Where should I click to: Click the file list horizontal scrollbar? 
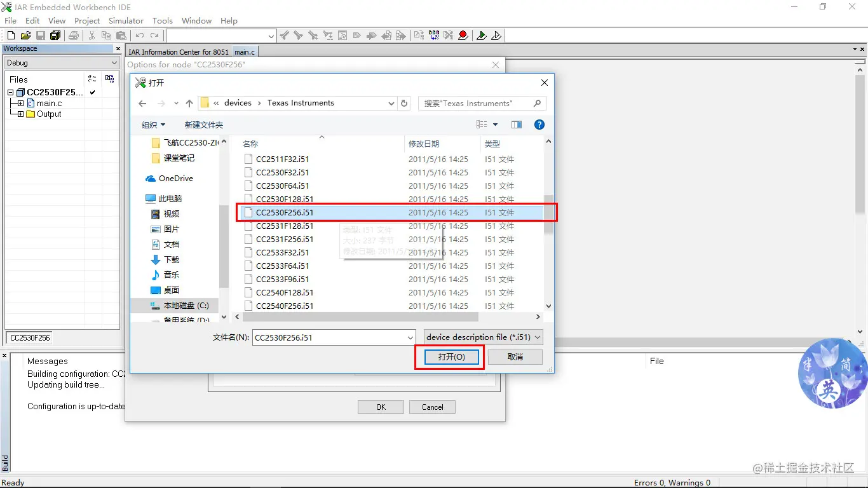coord(360,316)
